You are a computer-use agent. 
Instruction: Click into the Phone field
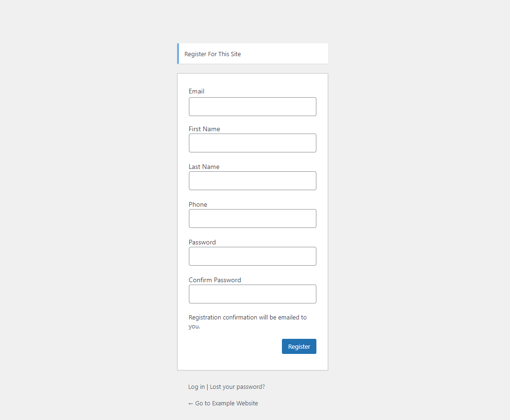click(x=252, y=218)
